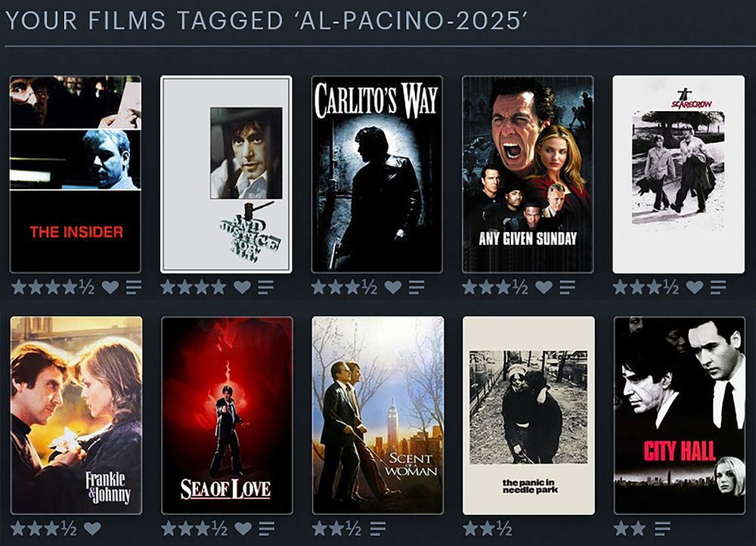Image resolution: width=756 pixels, height=546 pixels.
Task: Click the heart icon under Any Given Sunday
Action: [544, 287]
